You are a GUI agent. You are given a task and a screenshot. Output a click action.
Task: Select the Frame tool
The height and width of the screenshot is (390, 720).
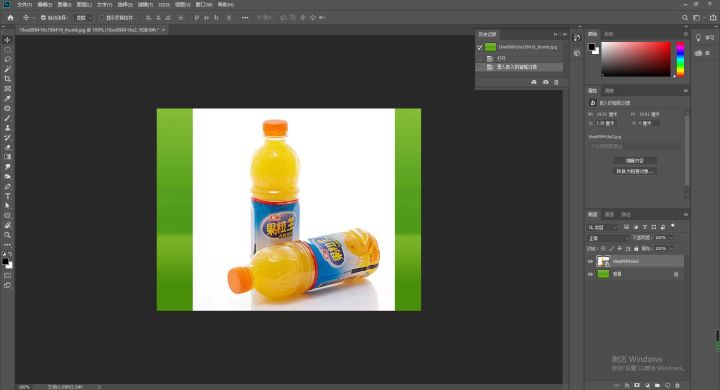pos(7,89)
